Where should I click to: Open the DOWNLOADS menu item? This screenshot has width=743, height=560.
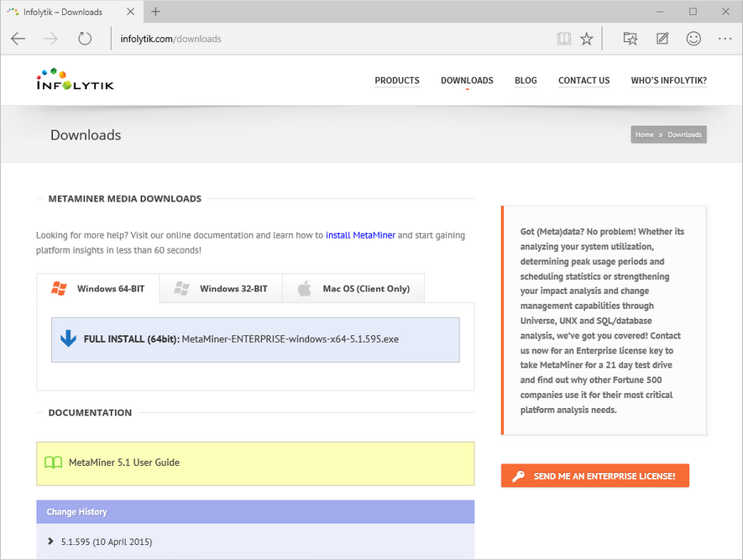coord(467,81)
